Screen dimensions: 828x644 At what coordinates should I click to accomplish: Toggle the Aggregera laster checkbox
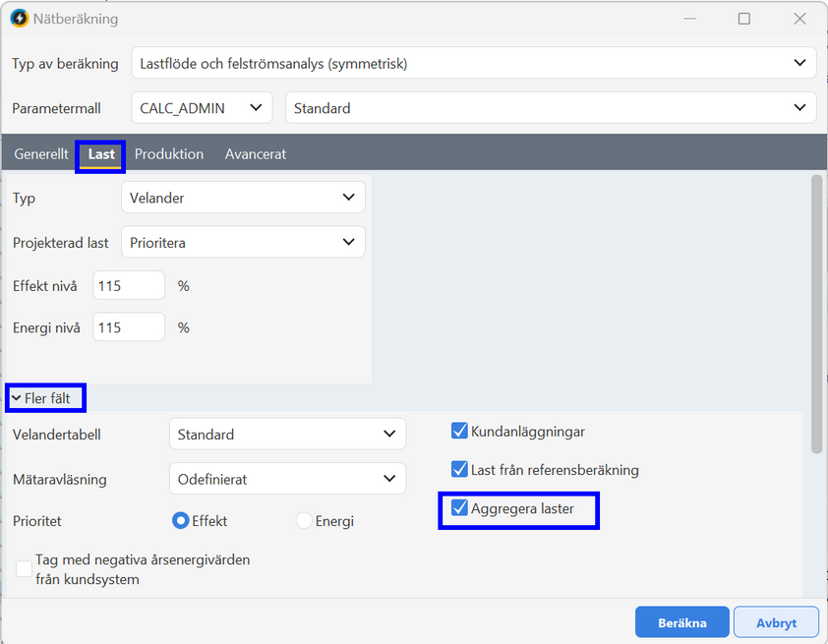(x=459, y=507)
